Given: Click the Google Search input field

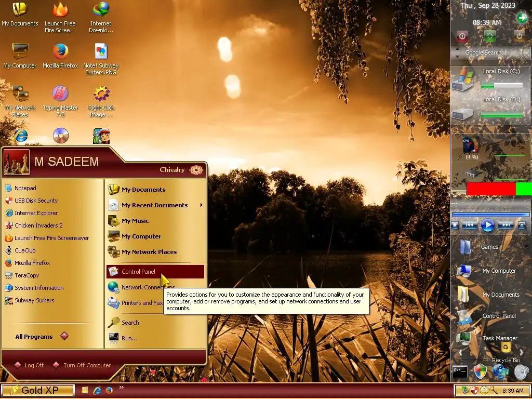Looking at the screenshot, I should 486,52.
